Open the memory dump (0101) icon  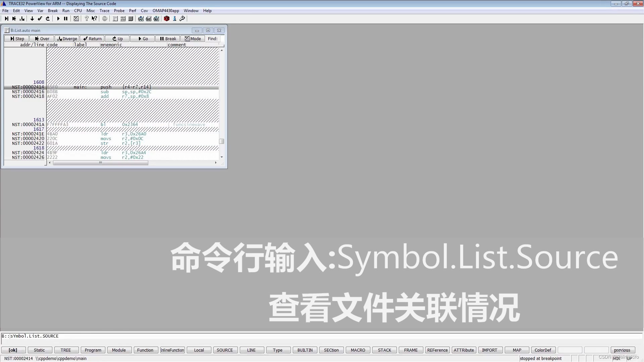123,19
